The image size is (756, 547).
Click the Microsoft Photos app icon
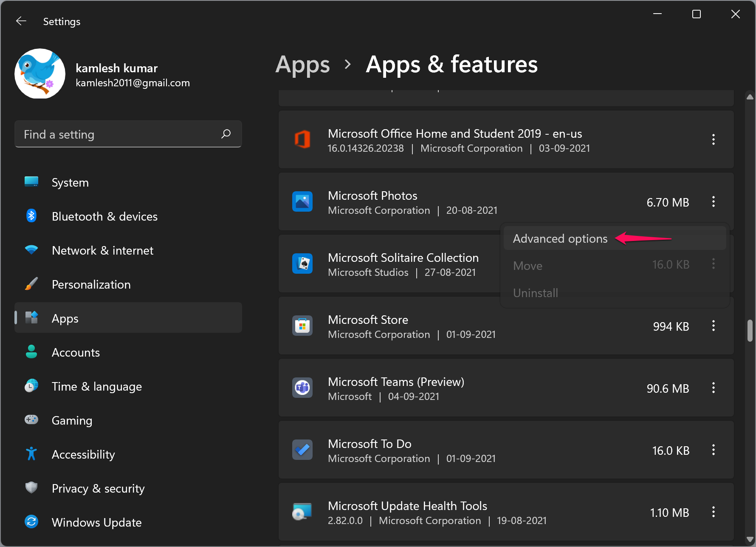(x=302, y=201)
